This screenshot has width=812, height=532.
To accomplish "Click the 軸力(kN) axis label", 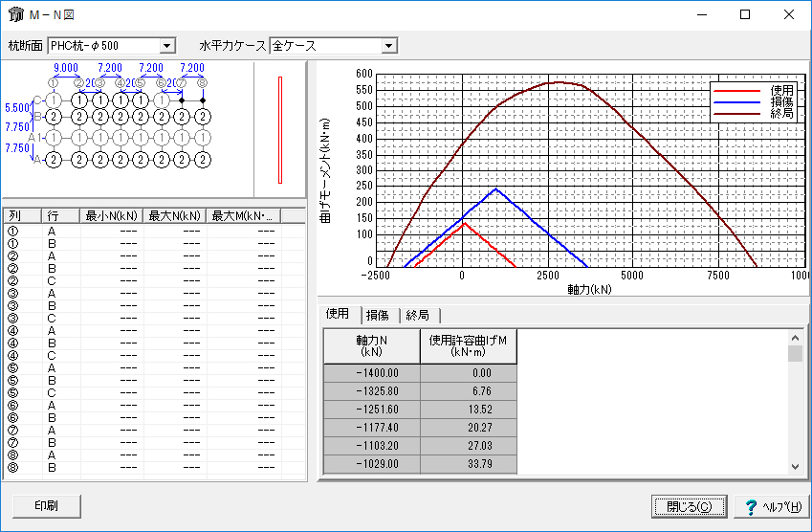I will [589, 289].
